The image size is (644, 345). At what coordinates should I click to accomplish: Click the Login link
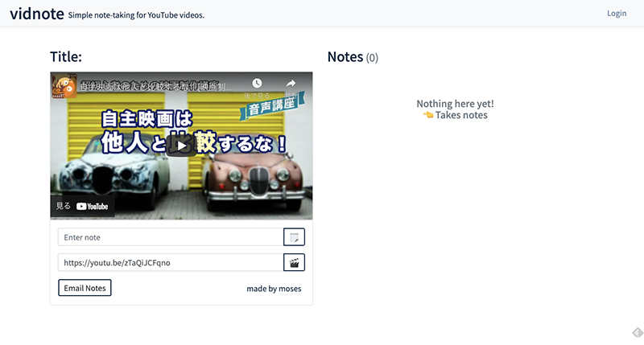point(617,13)
